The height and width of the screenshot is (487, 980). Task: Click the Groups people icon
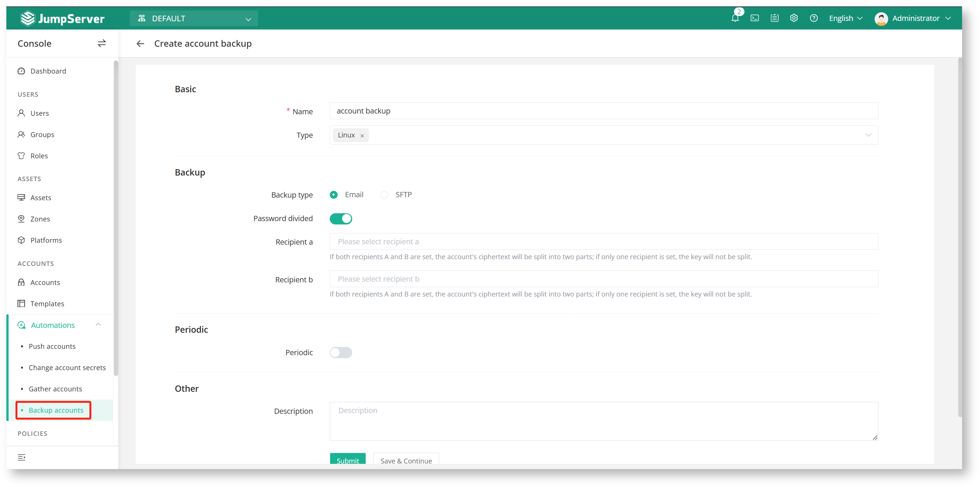pos(21,134)
